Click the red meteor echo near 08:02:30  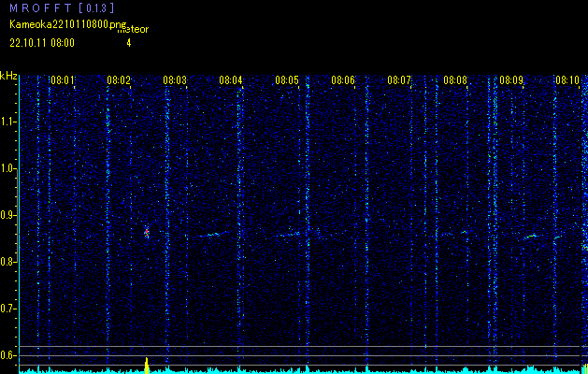pyautogui.click(x=147, y=233)
